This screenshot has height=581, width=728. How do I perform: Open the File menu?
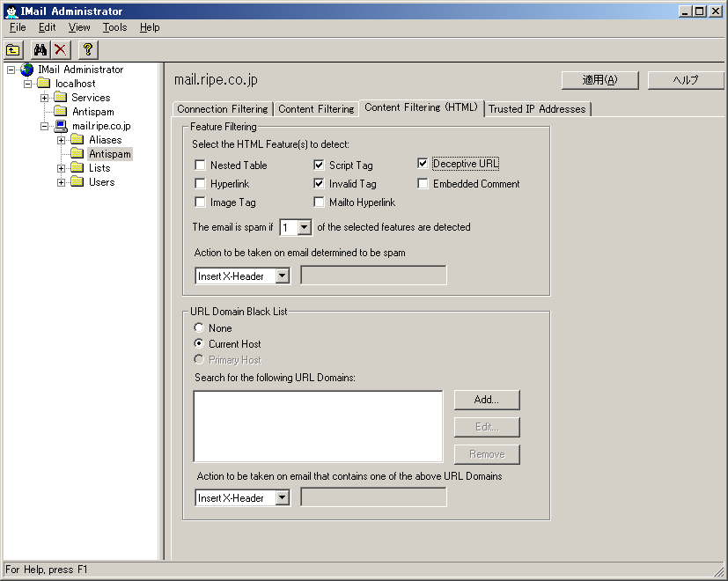click(18, 27)
